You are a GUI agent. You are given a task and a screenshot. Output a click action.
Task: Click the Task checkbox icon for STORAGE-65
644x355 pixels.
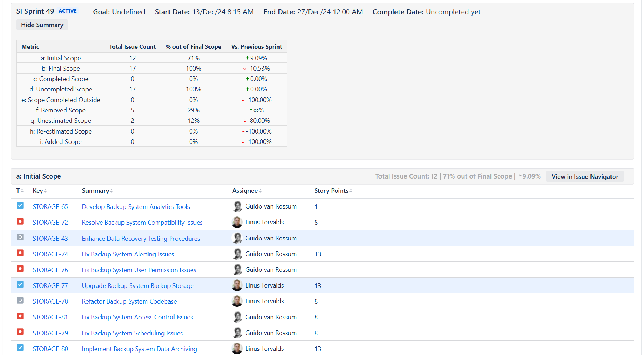[20, 205]
